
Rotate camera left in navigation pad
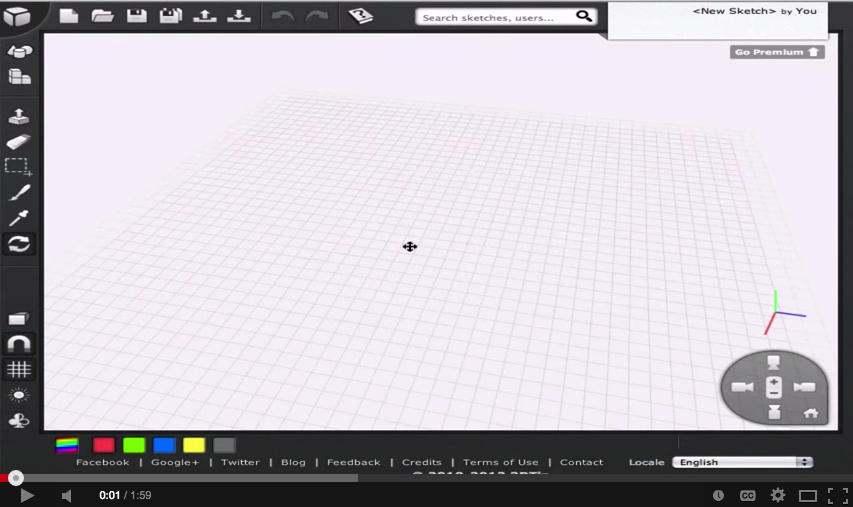742,387
